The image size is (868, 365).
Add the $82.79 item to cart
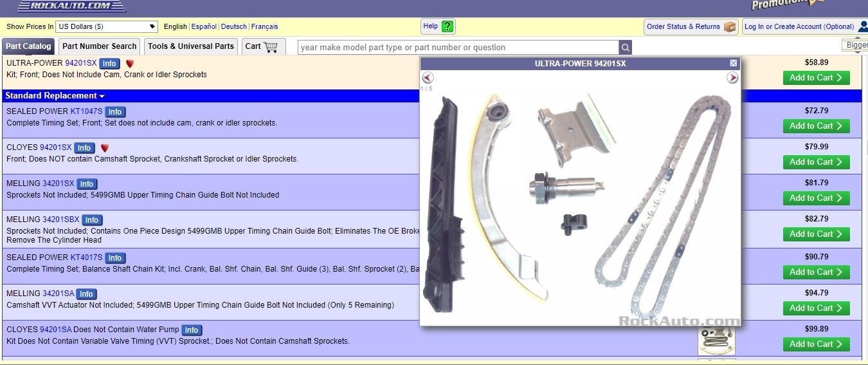coord(817,234)
